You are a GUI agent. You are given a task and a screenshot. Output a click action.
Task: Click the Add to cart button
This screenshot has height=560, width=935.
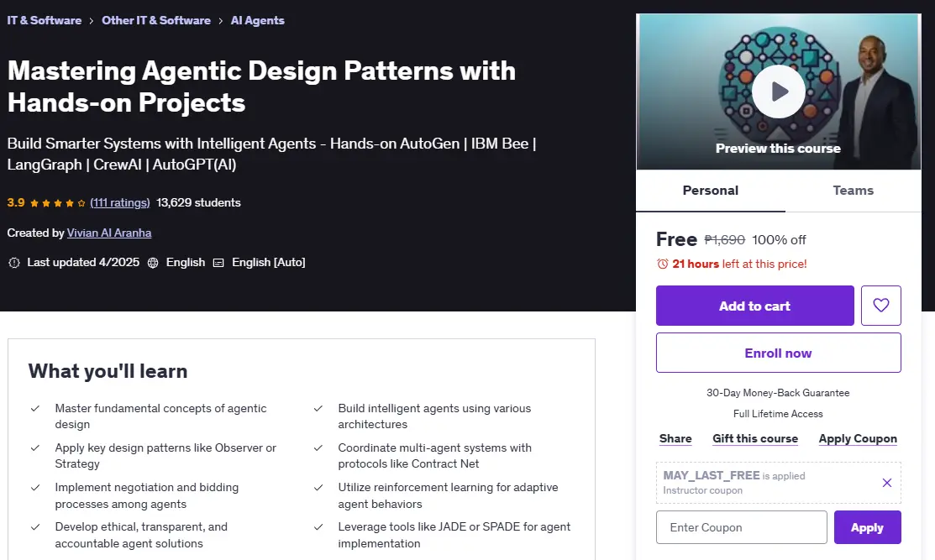[755, 306]
